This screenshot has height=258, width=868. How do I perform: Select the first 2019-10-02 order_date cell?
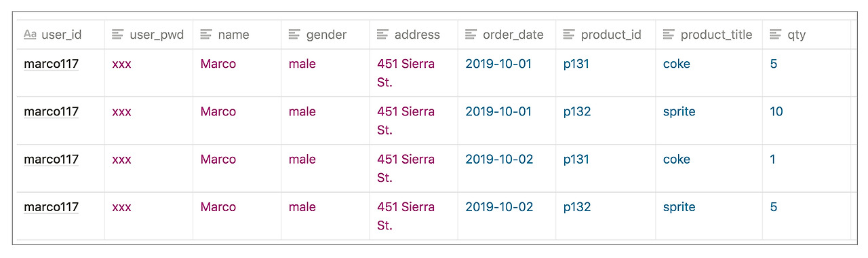coord(507,168)
